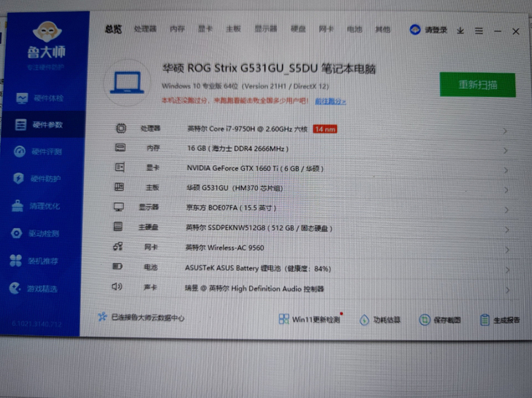Click the memory module icon
This screenshot has width=532, height=398.
coord(120,148)
